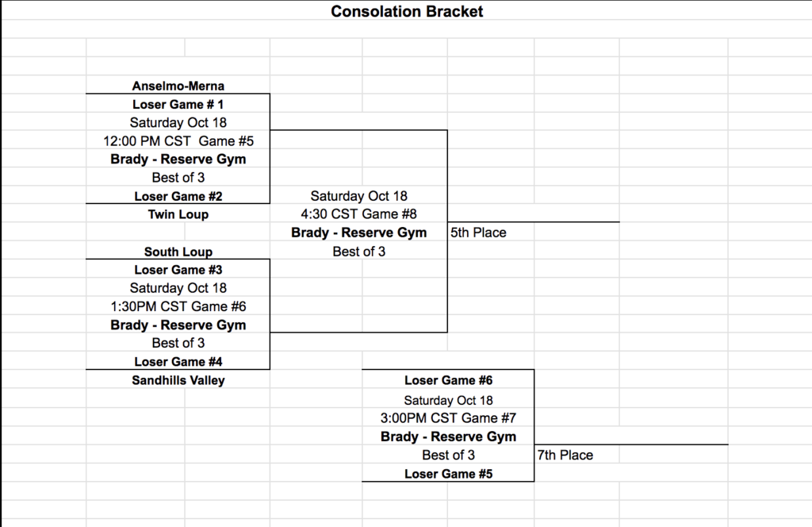This screenshot has width=812, height=527.
Task: Select the 5th Place cell
Action: pyautogui.click(x=478, y=233)
